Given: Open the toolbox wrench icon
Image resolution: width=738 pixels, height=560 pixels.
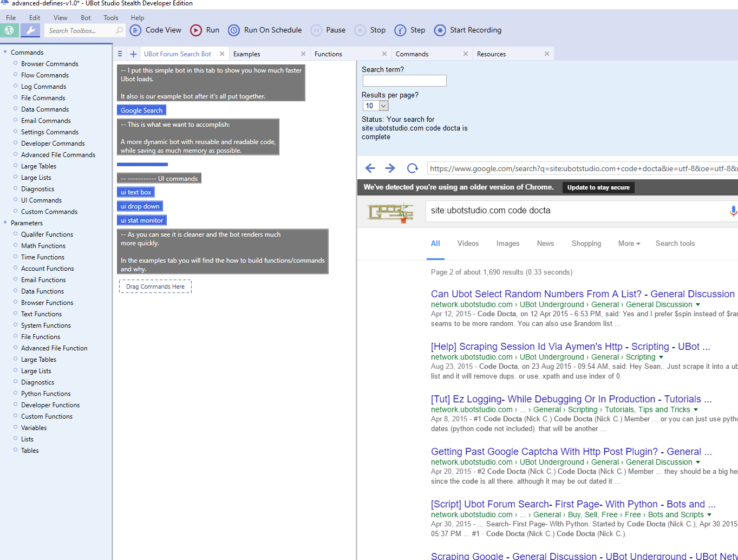Looking at the screenshot, I should pos(30,30).
